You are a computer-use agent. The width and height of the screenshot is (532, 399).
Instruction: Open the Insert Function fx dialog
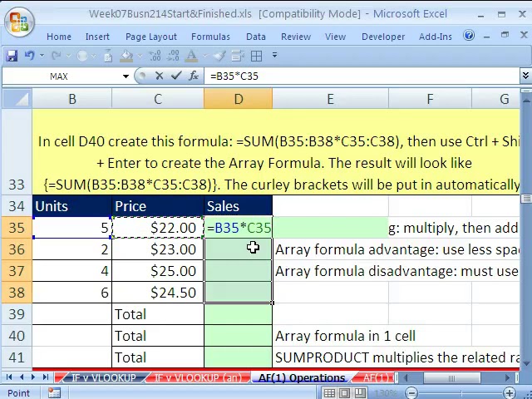(x=194, y=76)
